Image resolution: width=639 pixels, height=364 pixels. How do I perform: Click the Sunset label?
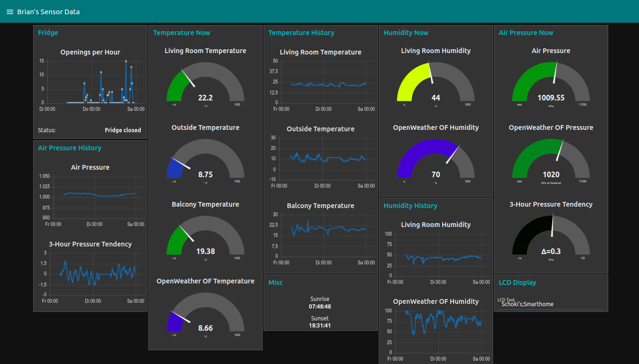tap(320, 318)
